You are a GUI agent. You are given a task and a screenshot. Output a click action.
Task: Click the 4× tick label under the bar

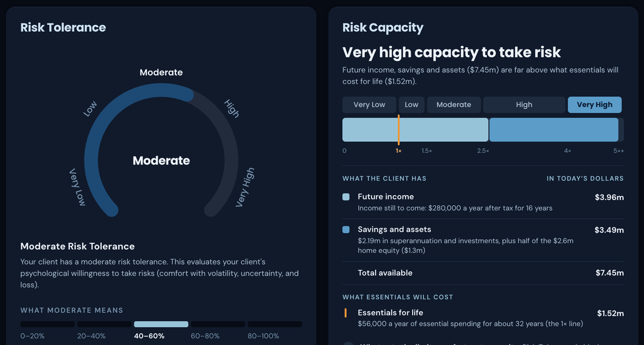pyautogui.click(x=567, y=151)
